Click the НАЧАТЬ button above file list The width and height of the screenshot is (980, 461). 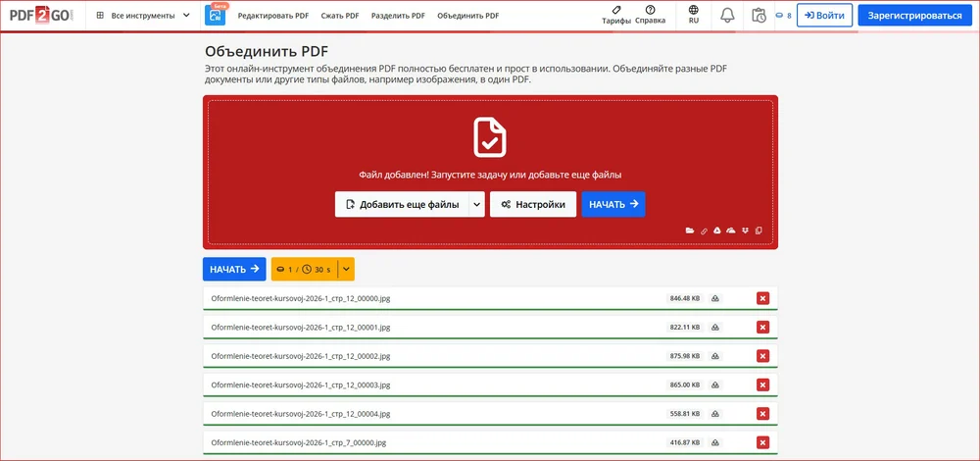coord(234,269)
